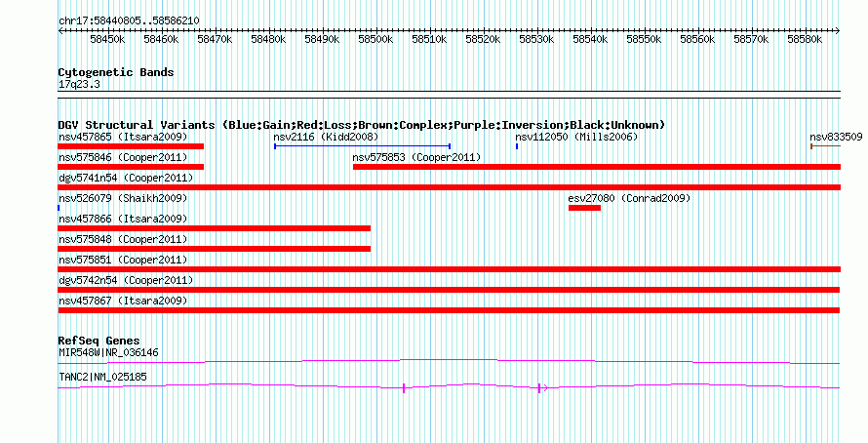
Task: Click the 58500k ruler position
Action: point(375,39)
